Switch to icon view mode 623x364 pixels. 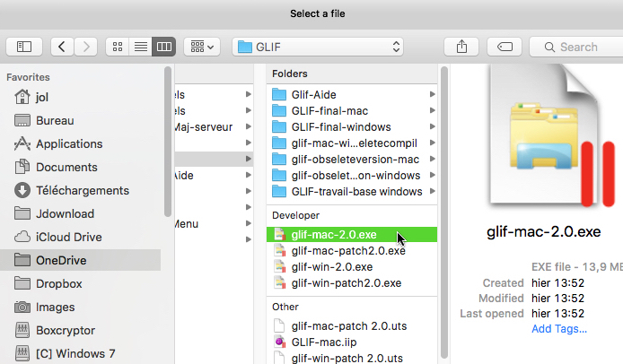pyautogui.click(x=118, y=47)
